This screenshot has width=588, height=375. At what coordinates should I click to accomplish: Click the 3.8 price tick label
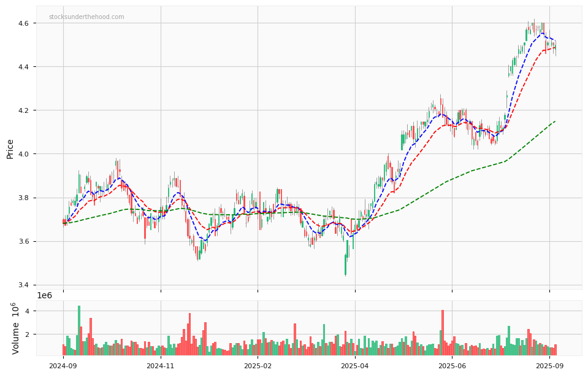coord(23,198)
